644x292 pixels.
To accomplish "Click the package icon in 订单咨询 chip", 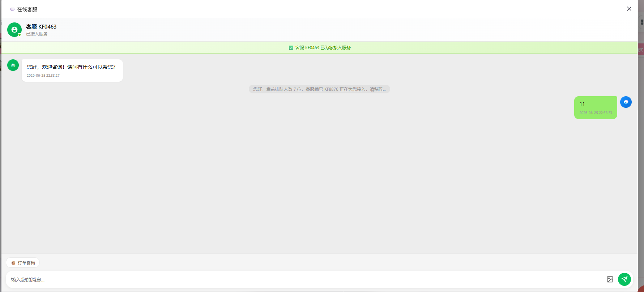I will coord(13,263).
